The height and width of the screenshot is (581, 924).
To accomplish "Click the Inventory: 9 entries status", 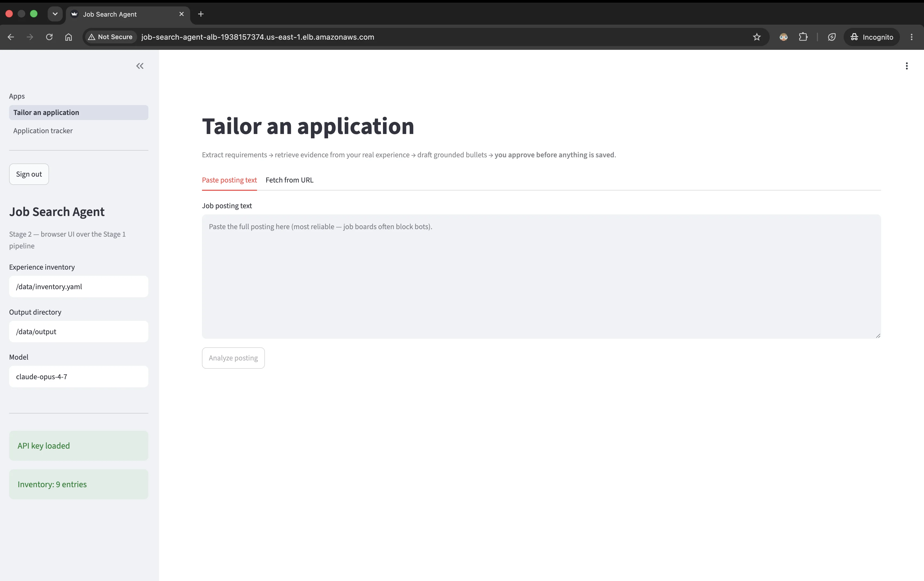I will point(79,485).
